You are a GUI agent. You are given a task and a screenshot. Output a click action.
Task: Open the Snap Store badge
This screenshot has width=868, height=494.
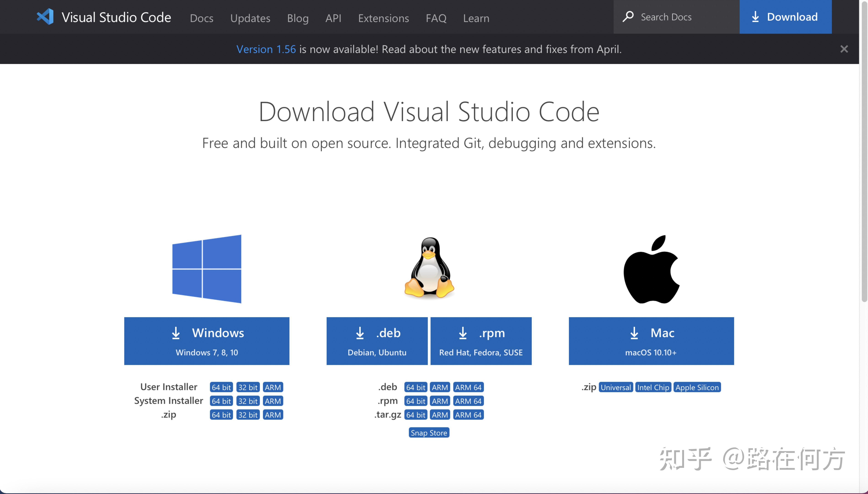pos(428,433)
